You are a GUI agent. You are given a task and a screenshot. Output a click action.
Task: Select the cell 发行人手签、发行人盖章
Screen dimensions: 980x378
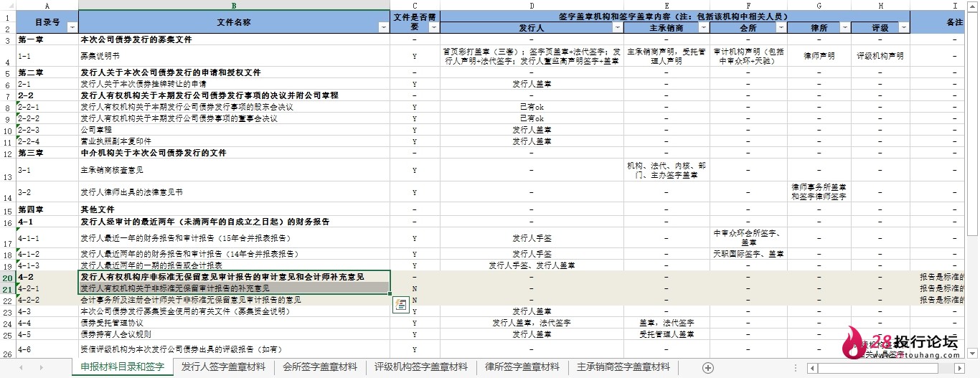(x=532, y=265)
